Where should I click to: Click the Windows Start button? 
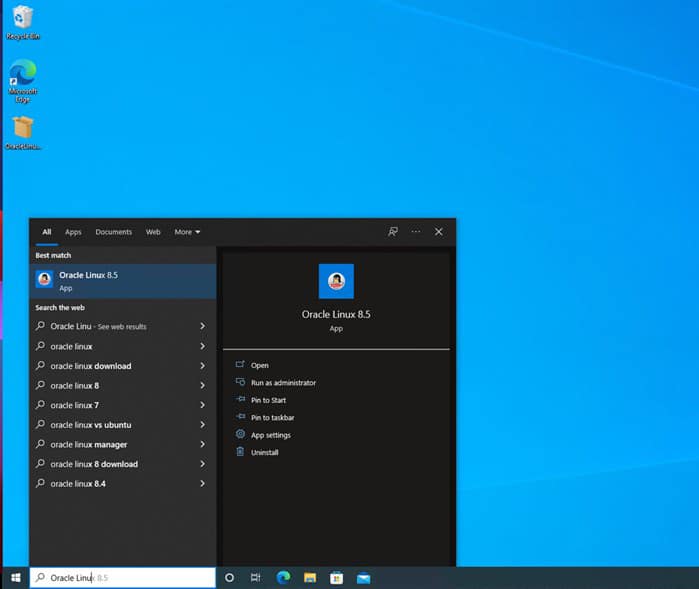(15, 578)
